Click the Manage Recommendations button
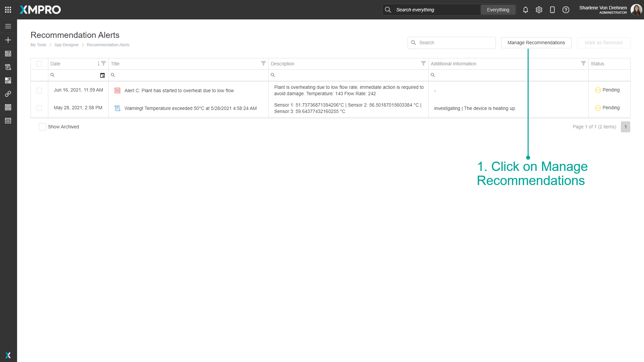This screenshot has height=362, width=644. (x=536, y=43)
